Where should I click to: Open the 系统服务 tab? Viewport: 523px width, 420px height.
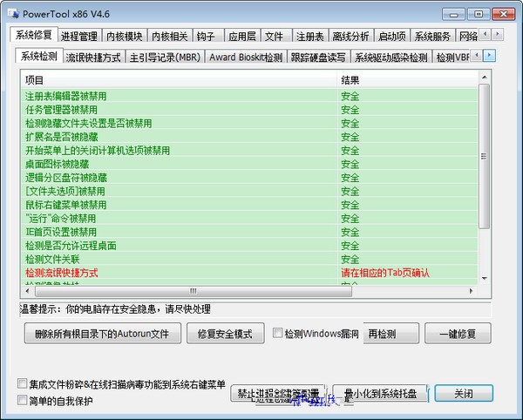pos(432,36)
